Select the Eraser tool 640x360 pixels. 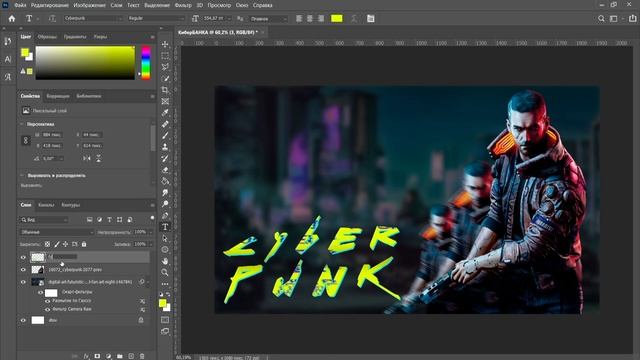pos(165,170)
